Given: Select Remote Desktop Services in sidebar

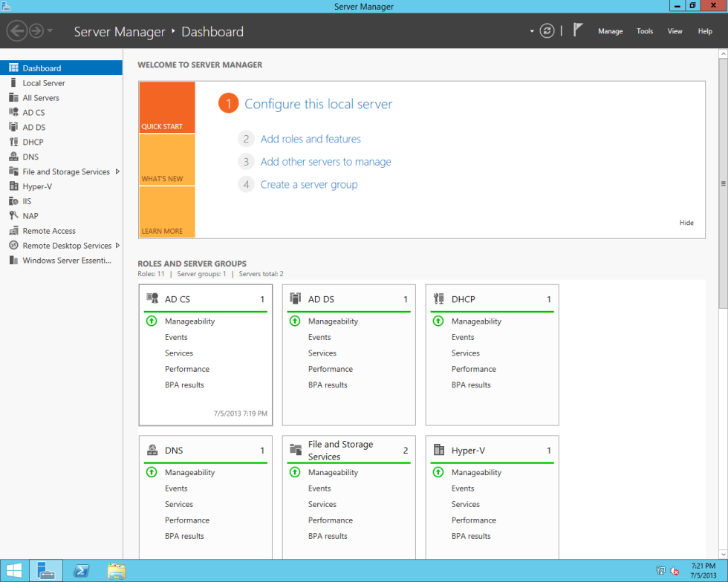Looking at the screenshot, I should click(67, 246).
